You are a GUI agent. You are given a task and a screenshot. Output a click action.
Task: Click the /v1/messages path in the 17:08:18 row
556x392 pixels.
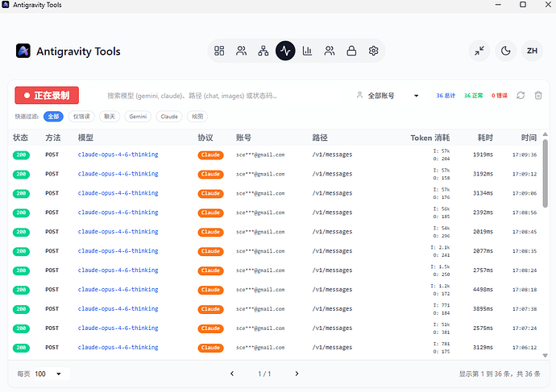(x=332, y=290)
